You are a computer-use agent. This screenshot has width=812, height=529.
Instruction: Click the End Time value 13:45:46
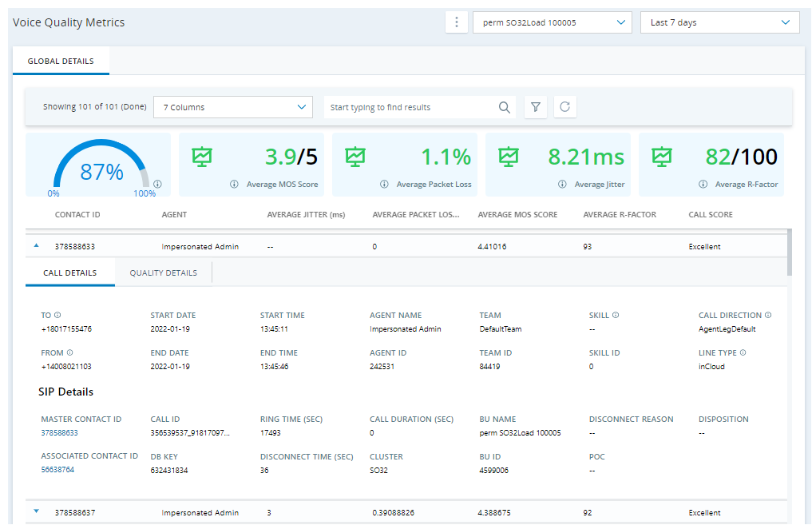275,366
